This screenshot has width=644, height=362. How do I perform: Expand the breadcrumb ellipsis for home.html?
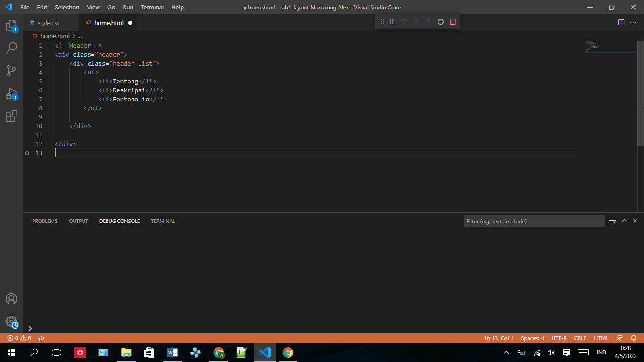(x=80, y=35)
